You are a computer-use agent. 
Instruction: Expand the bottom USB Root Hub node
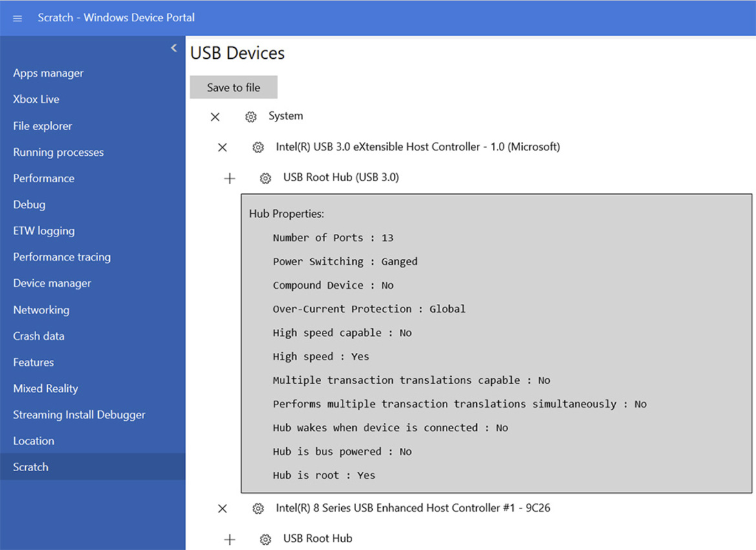tap(229, 538)
